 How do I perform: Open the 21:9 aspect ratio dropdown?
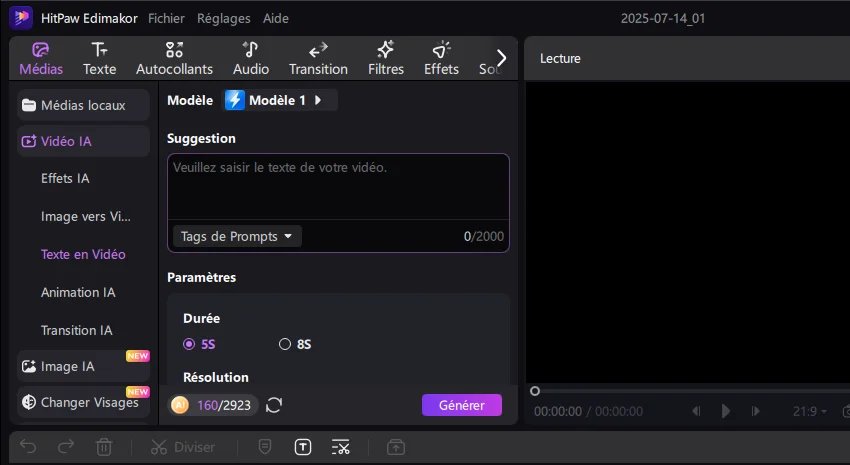pyautogui.click(x=810, y=411)
